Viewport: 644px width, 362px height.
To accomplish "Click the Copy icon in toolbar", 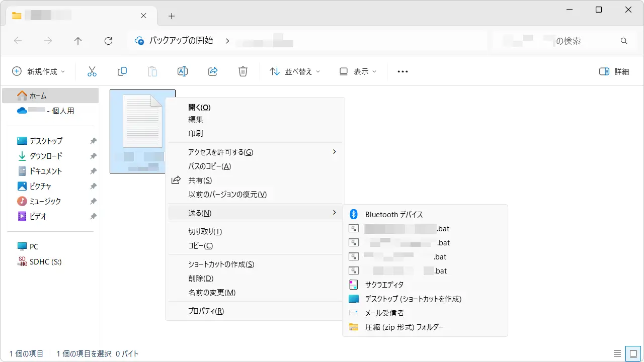I will [122, 71].
